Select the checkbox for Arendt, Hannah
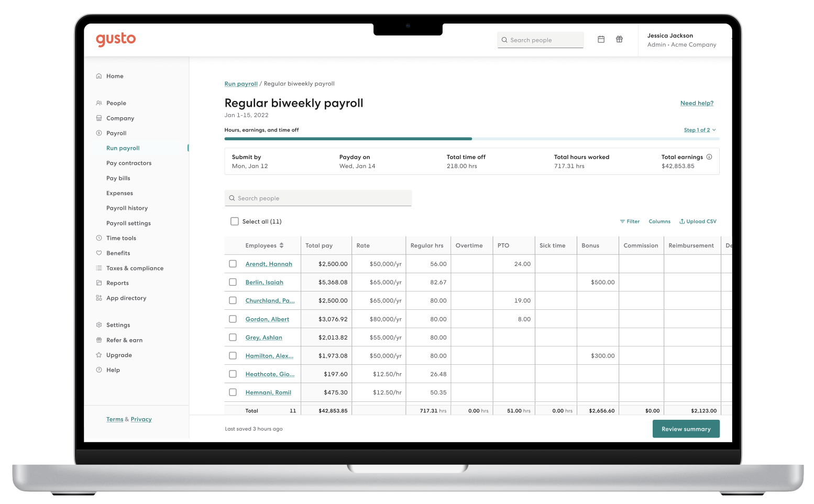Screen dimensions: 814x504 (233, 264)
